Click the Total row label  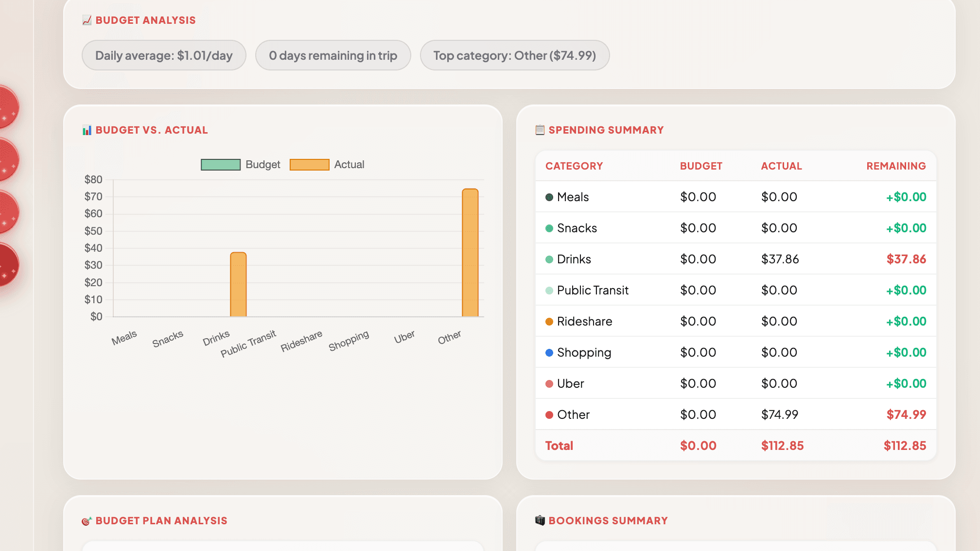click(559, 446)
